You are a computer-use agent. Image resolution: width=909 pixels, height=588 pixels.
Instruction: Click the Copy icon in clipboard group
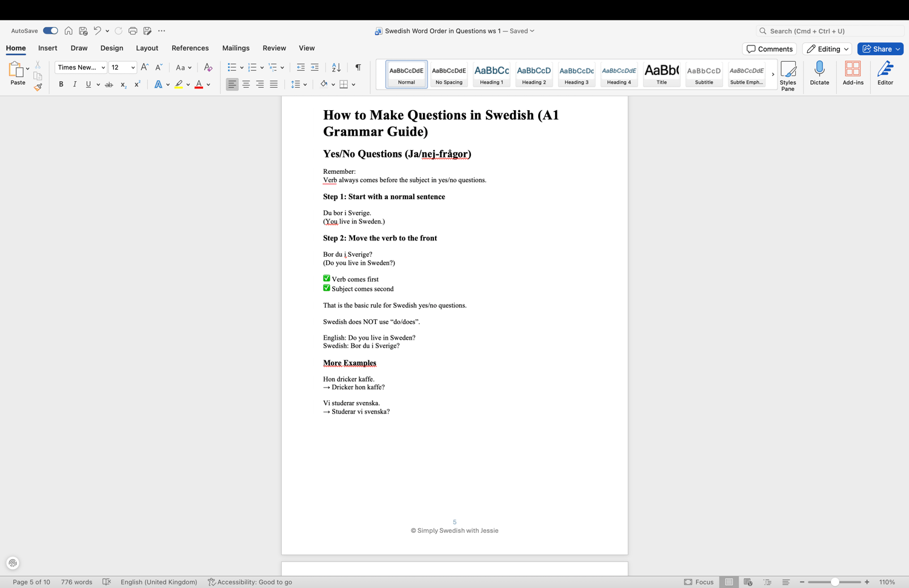(x=38, y=76)
